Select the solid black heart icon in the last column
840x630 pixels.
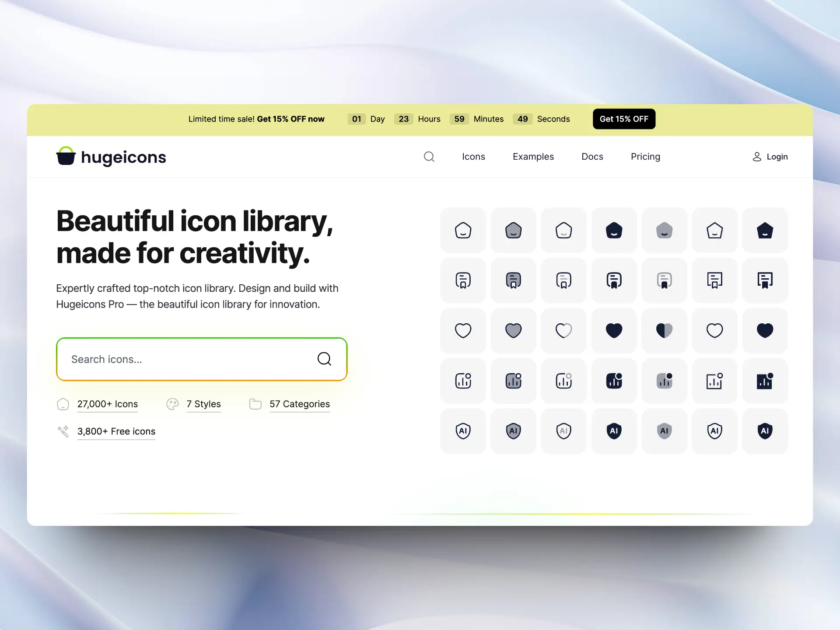[764, 330]
